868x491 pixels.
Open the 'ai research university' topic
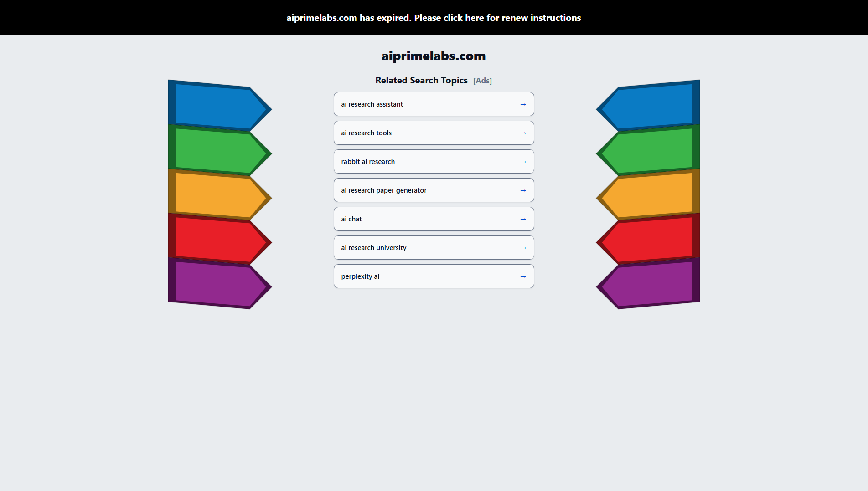pos(434,248)
